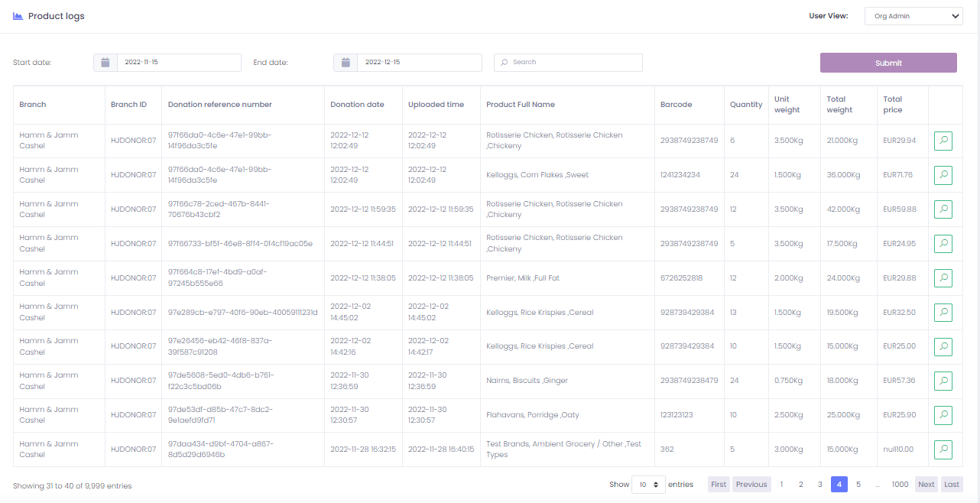Viewport: 980px width, 503px height.
Task: View details for the EUR25.00 Rice Krispies row
Action: pyautogui.click(x=943, y=346)
